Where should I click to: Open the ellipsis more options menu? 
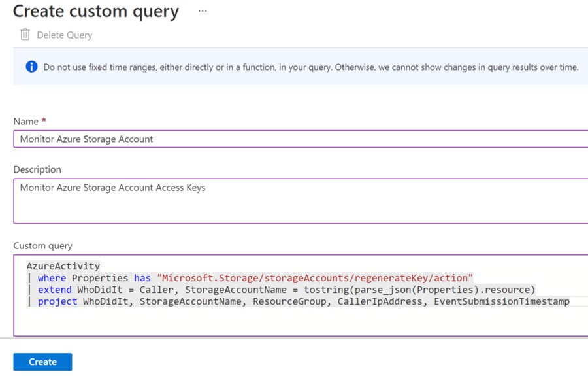point(203,11)
